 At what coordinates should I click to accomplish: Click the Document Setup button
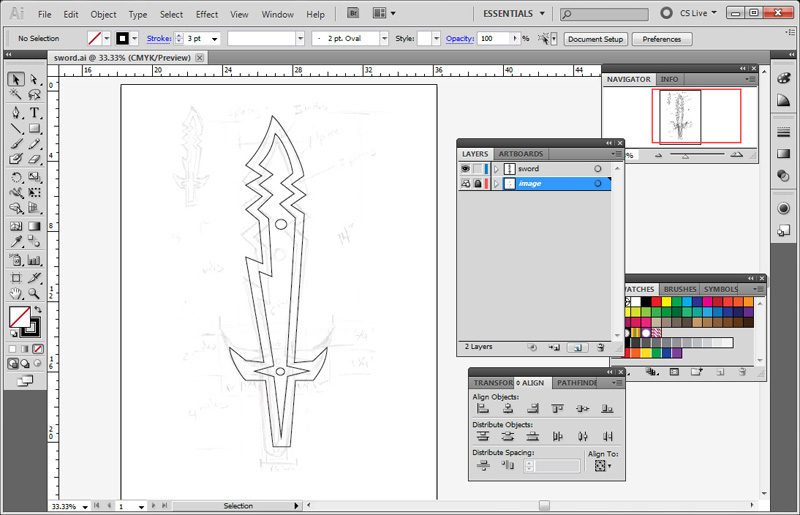[595, 39]
